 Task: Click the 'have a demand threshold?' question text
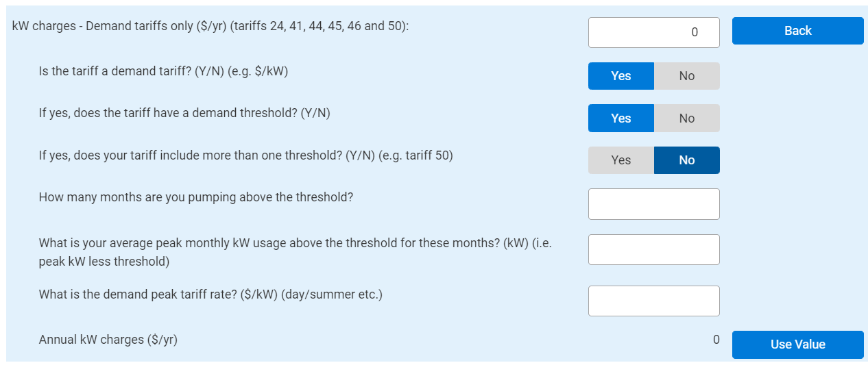pyautogui.click(x=184, y=113)
